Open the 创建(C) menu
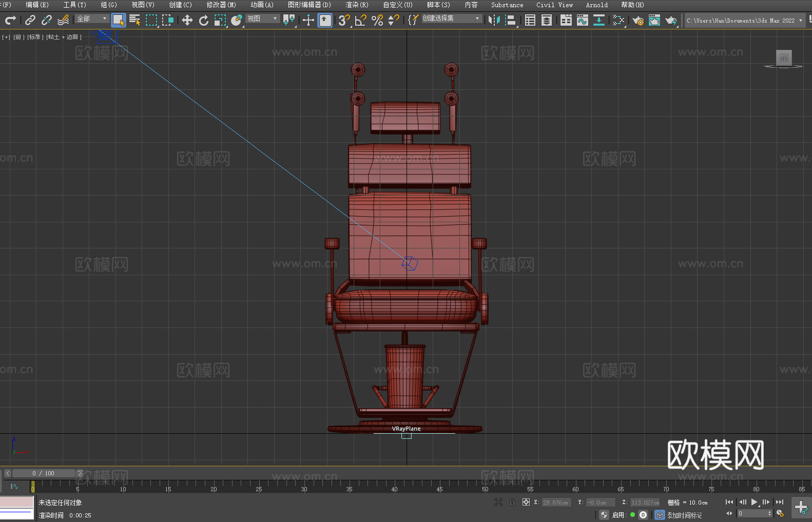812x522 pixels. click(x=181, y=5)
